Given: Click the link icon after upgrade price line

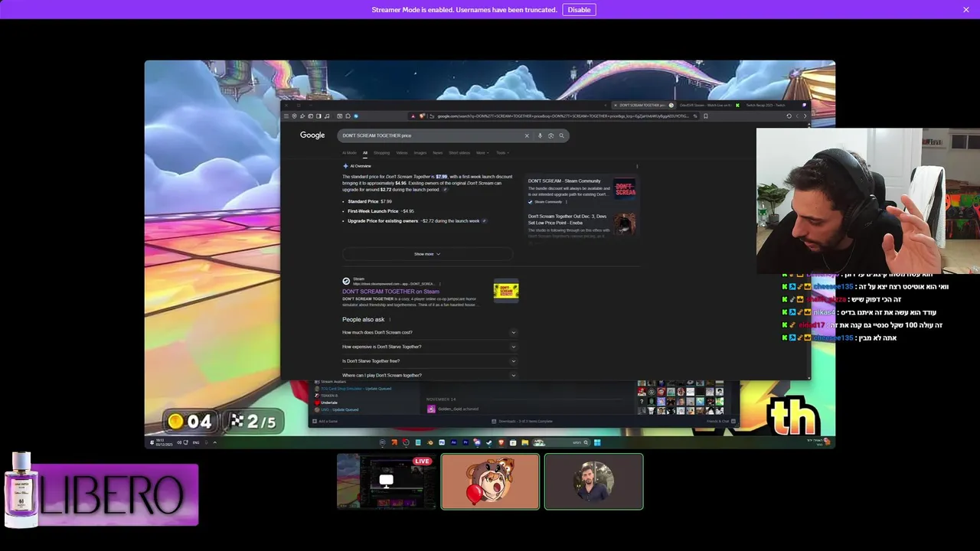Looking at the screenshot, I should point(484,221).
